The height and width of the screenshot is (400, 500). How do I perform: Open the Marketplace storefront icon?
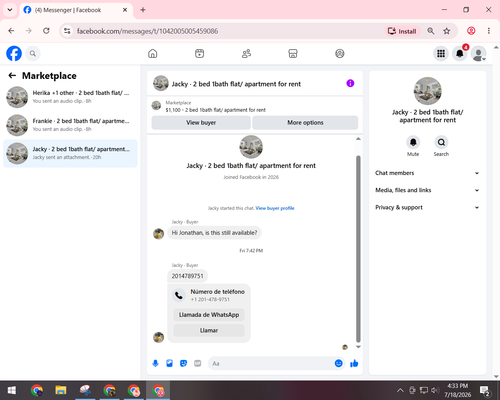click(293, 53)
